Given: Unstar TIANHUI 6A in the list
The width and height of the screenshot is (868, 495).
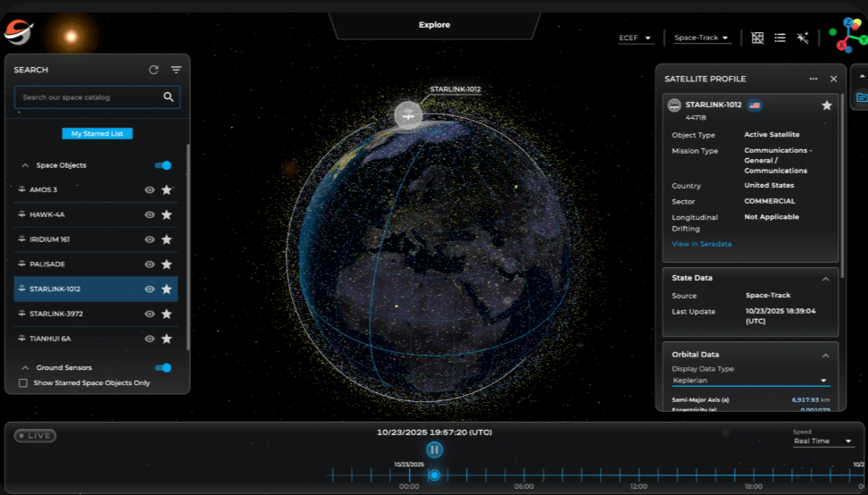Looking at the screenshot, I should 167,339.
